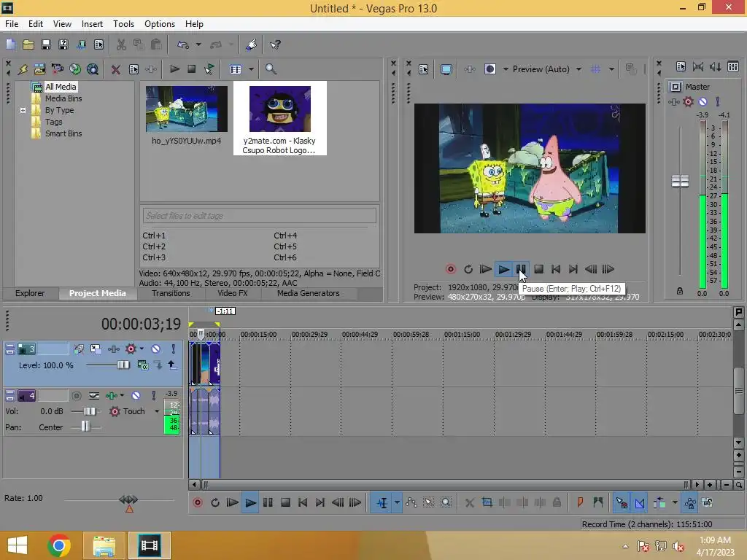747x560 pixels.
Task: Click the Master volume fader
Action: click(680, 181)
